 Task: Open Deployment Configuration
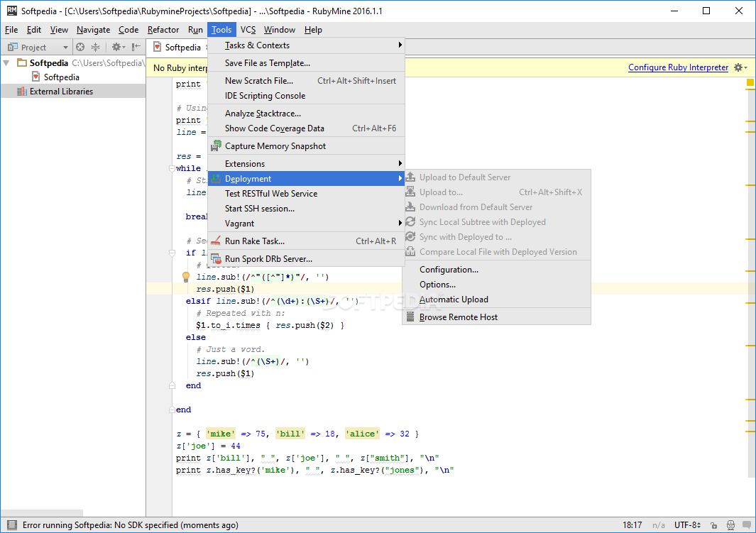tap(497, 270)
